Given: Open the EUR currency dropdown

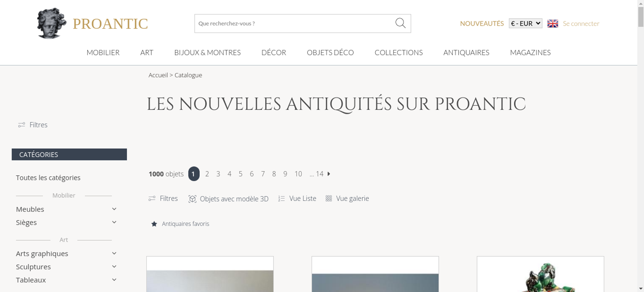Looking at the screenshot, I should tap(525, 23).
